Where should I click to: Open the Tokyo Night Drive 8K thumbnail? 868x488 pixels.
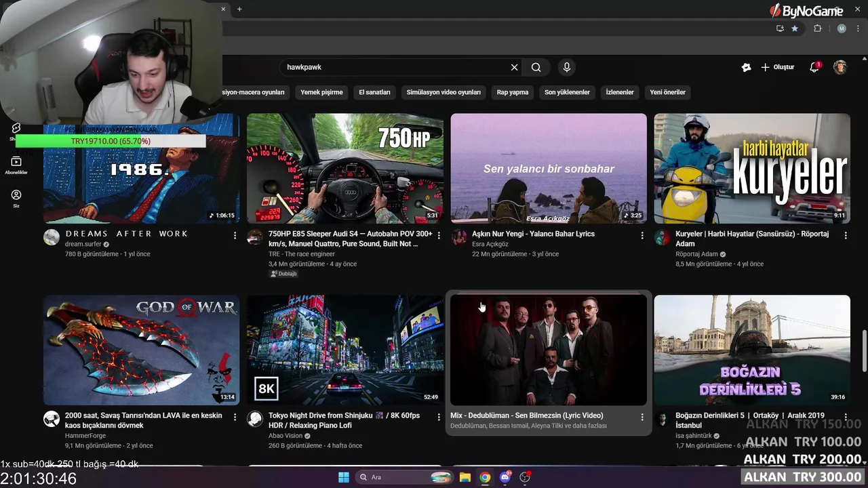345,350
